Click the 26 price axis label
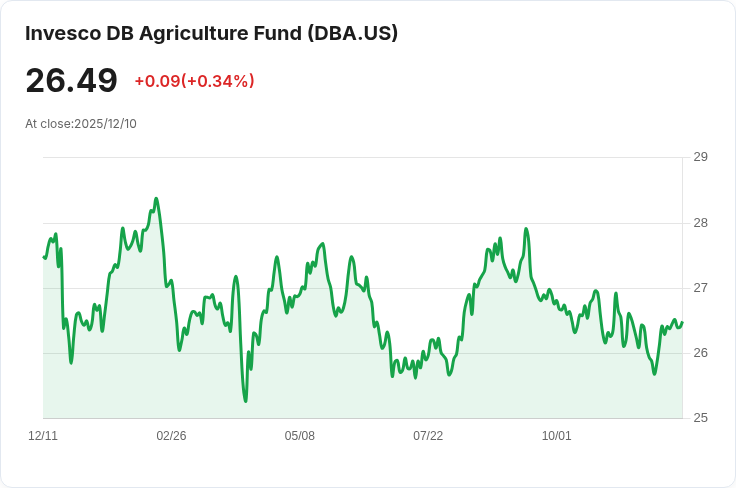 coord(700,353)
